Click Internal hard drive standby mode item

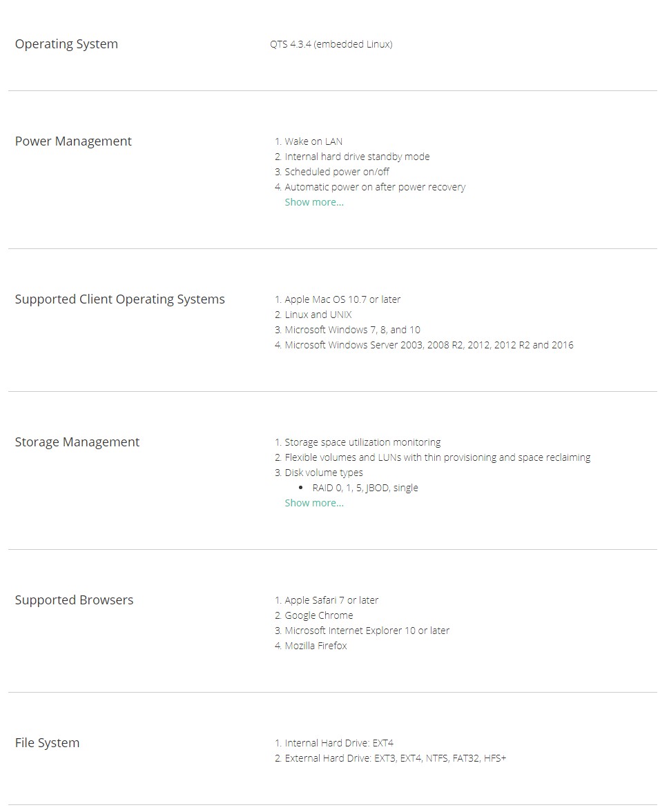[x=357, y=157]
